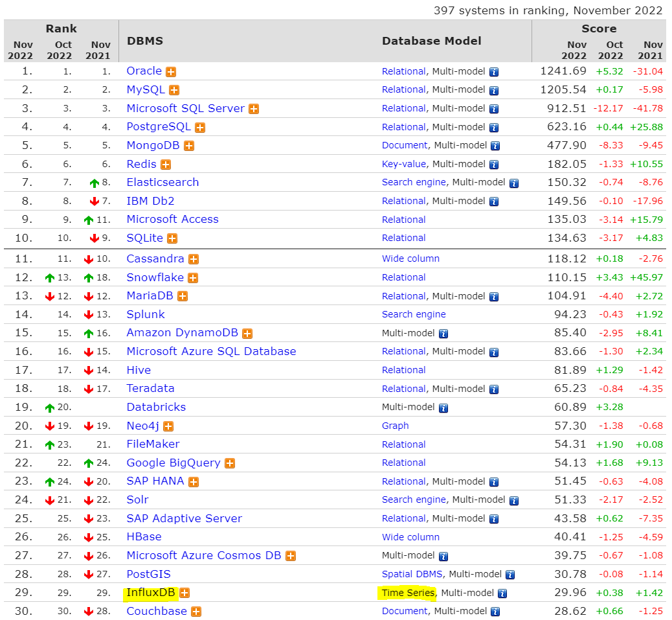Click the Graph model link for Neo4j

point(395,426)
